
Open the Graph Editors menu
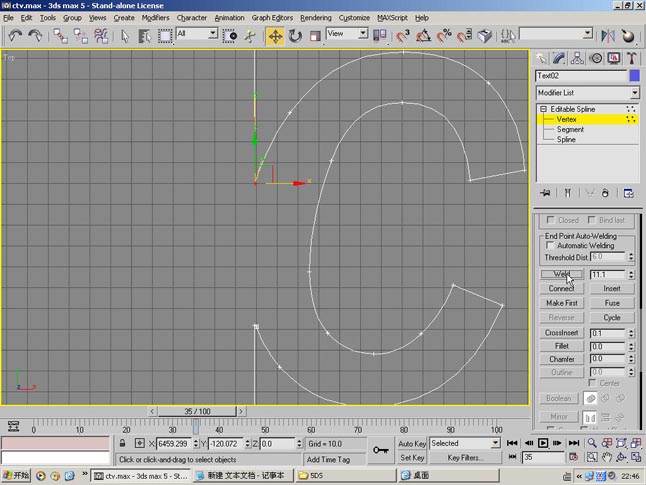coord(273,18)
